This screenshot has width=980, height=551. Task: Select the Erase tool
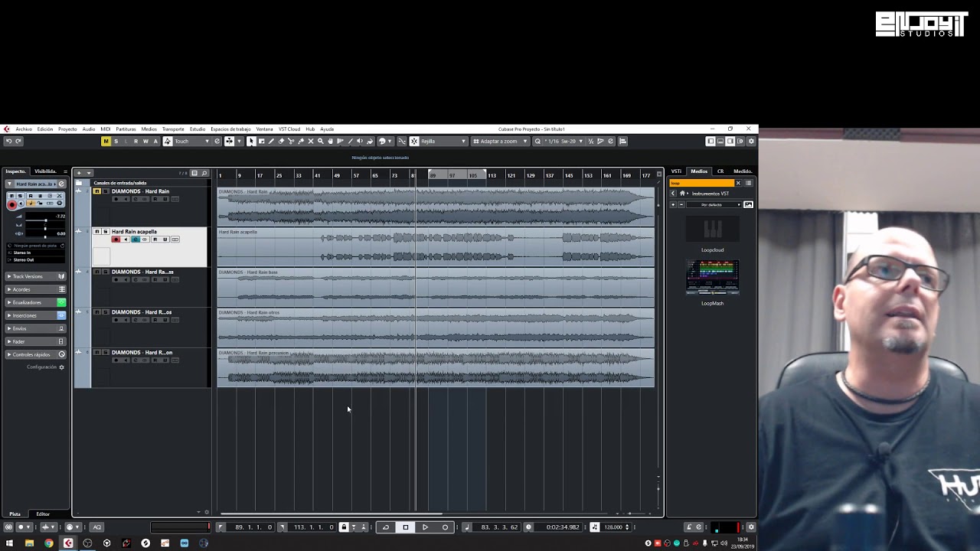click(281, 141)
